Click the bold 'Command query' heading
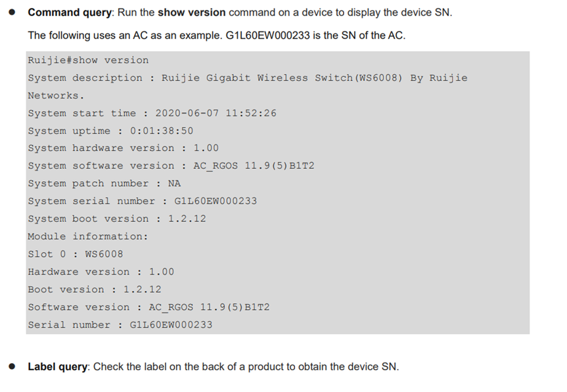Viewport: 567px width, 392px height. pos(70,12)
